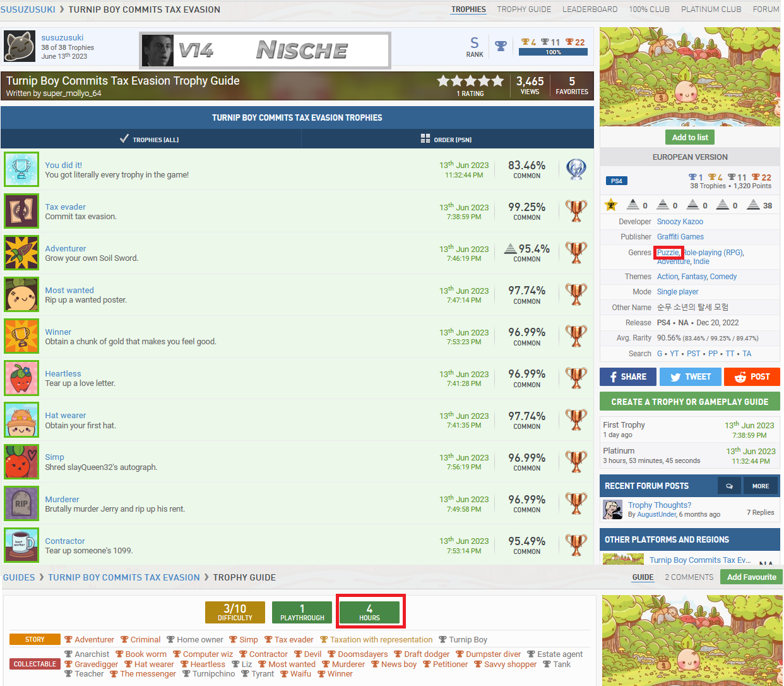Share the page on Facebook
The image size is (784, 686).
click(x=627, y=376)
